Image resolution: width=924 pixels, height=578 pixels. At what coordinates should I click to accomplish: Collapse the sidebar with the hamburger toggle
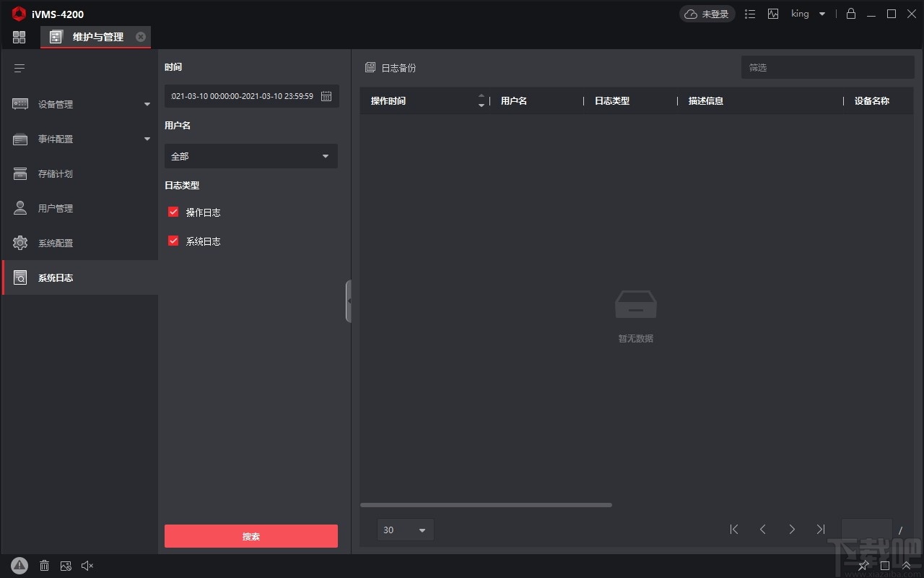point(19,68)
